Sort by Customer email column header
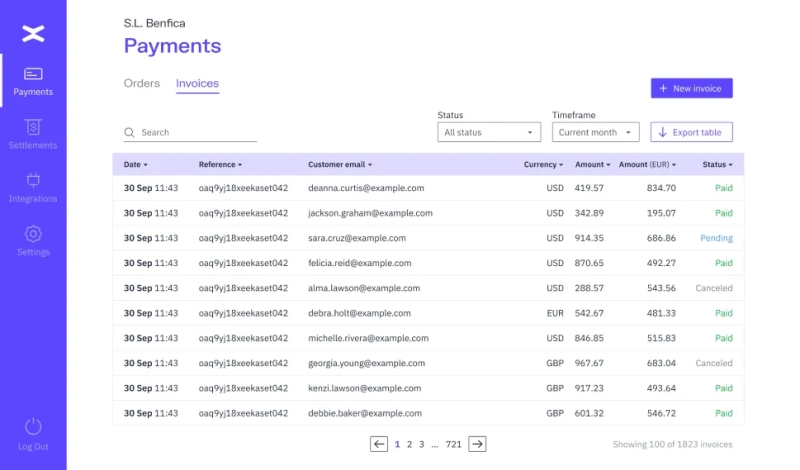800x470 pixels. pyautogui.click(x=340, y=164)
